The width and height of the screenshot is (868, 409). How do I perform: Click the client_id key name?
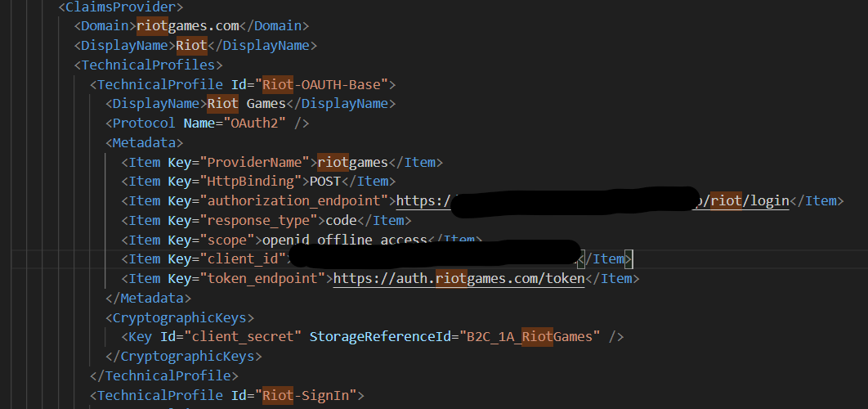click(243, 258)
